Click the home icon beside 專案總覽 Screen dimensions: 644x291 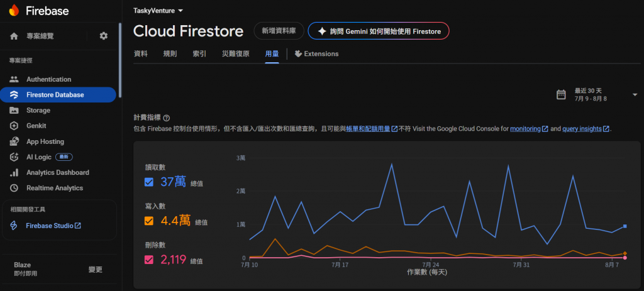(14, 36)
